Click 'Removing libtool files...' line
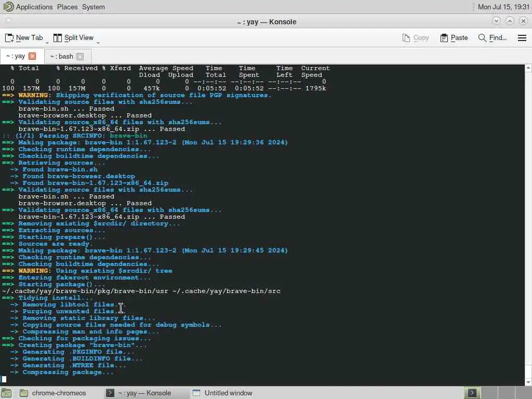 coord(68,304)
